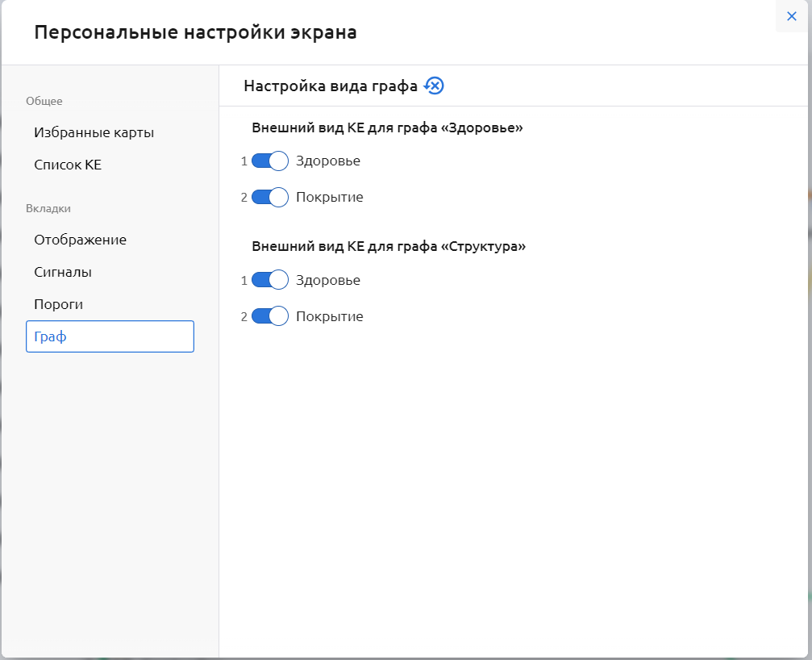Image resolution: width=812 pixels, height=660 pixels.
Task: Click the Покрытие label in «Структура» graph section
Action: (x=329, y=316)
